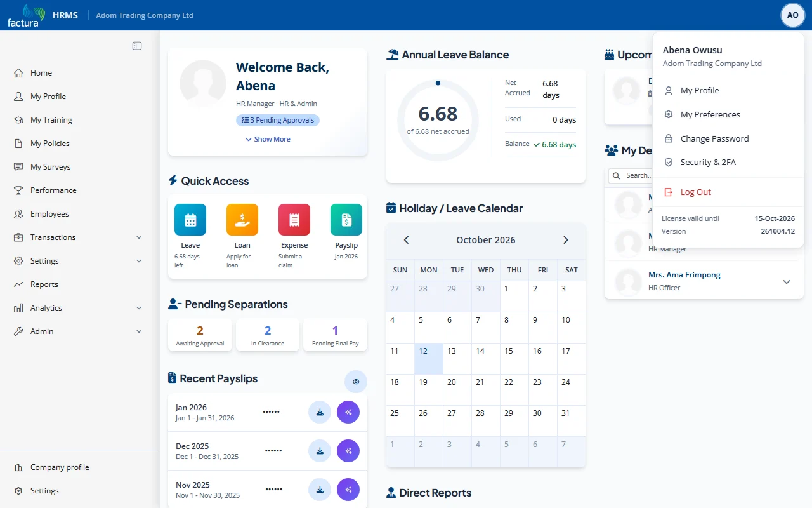This screenshot has height=508, width=812.
Task: Open the In Clearance separations card
Action: coord(268,335)
